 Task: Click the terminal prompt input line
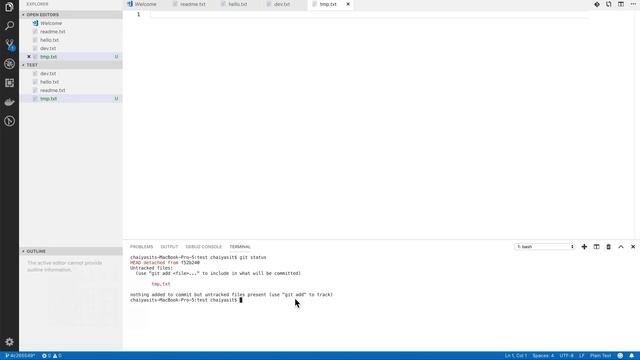186,300
